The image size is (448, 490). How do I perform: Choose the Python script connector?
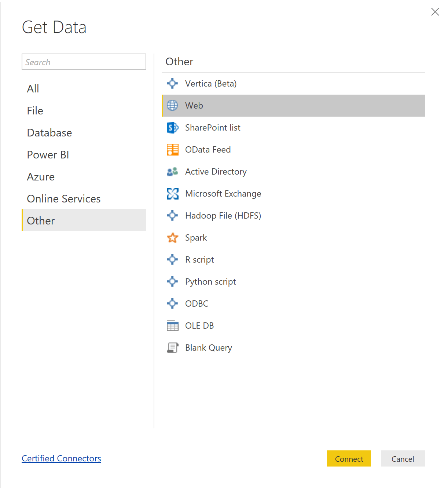pyautogui.click(x=210, y=281)
